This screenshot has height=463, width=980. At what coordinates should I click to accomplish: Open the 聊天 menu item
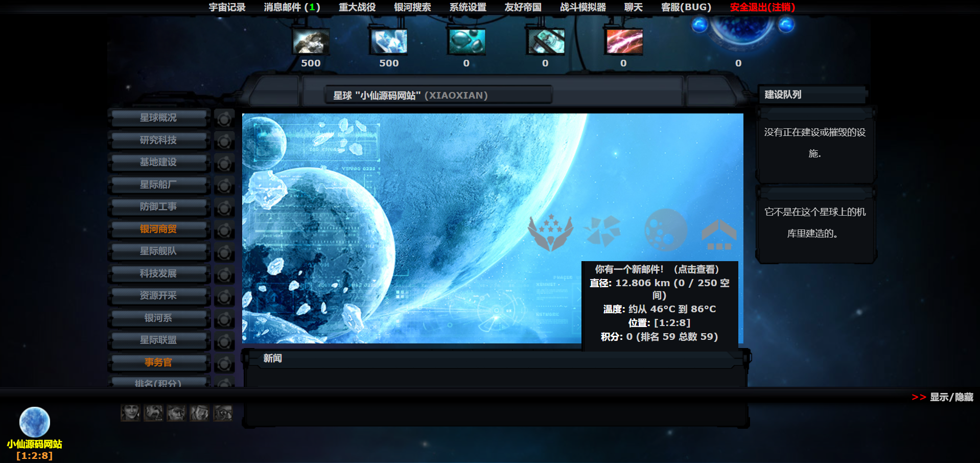click(634, 7)
